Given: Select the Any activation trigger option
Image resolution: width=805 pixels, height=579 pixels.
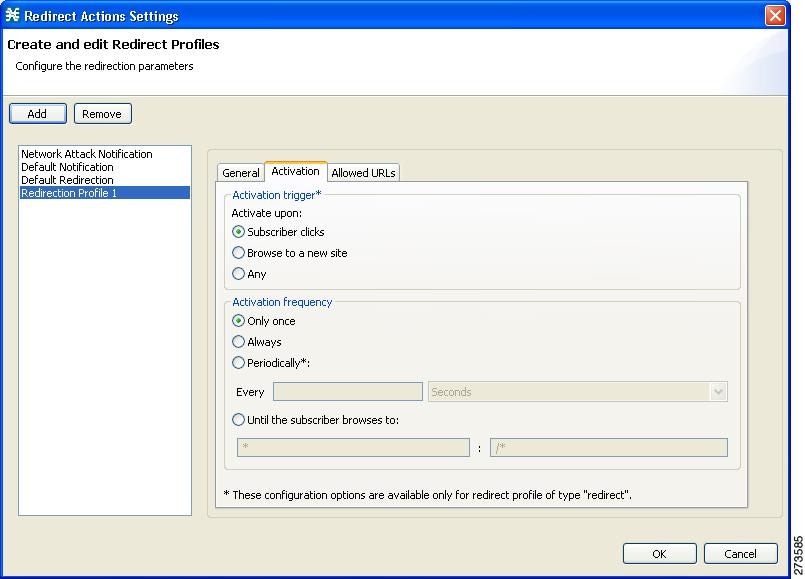Looking at the screenshot, I should pyautogui.click(x=239, y=274).
